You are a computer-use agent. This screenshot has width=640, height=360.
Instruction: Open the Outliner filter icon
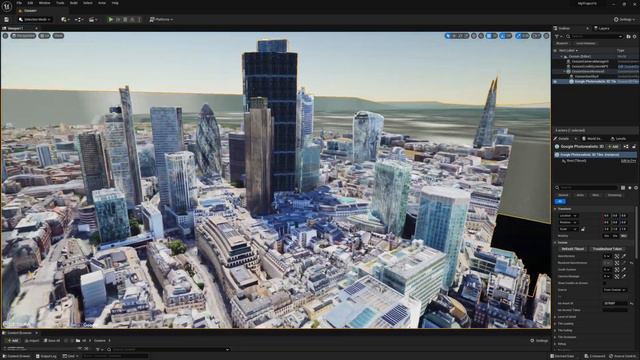[x=558, y=36]
